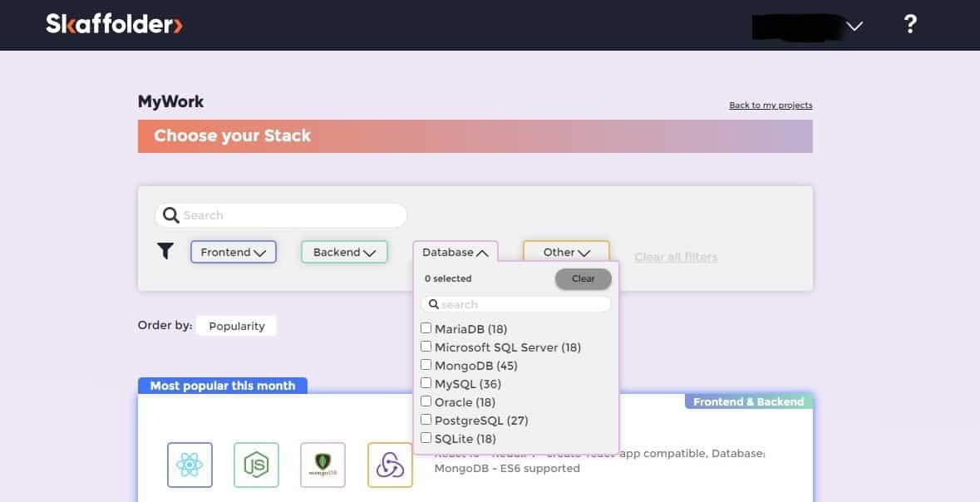Image resolution: width=980 pixels, height=502 pixels.
Task: Click the filter funnel icon
Action: (x=166, y=251)
